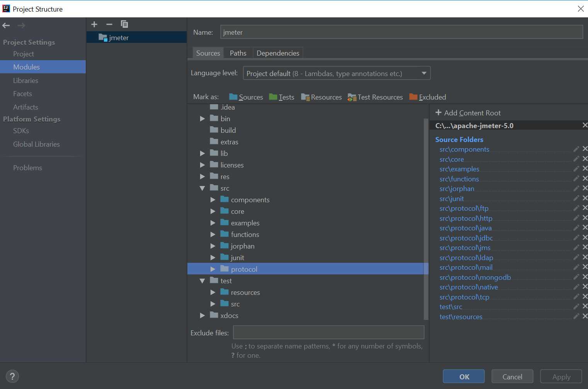Open the Problems section
Viewport: 588px width, 389px height.
27,168
